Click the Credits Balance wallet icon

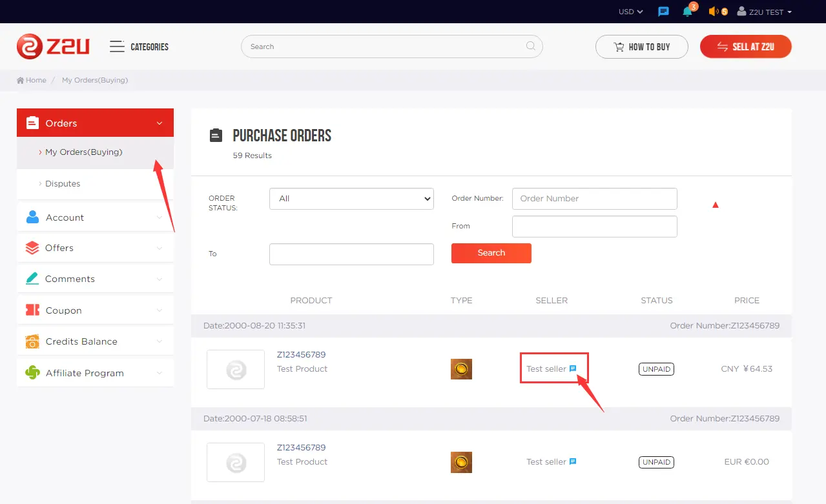pyautogui.click(x=32, y=341)
